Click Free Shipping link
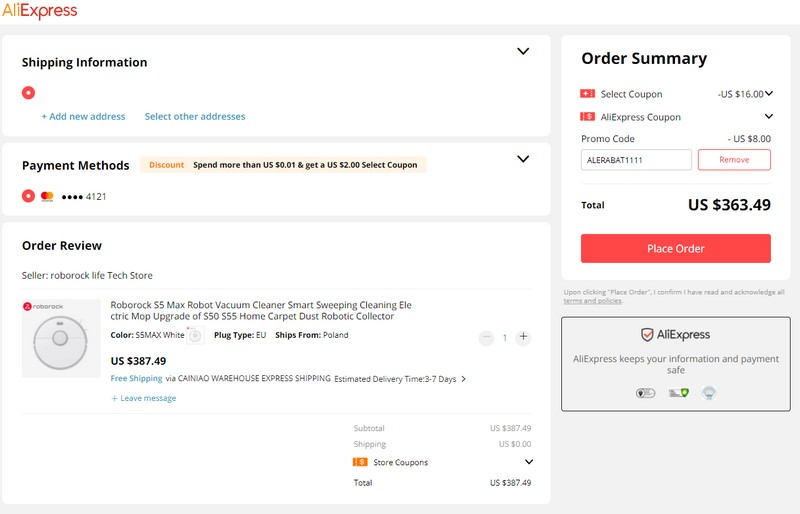Image resolution: width=800 pixels, height=514 pixels. (x=136, y=378)
